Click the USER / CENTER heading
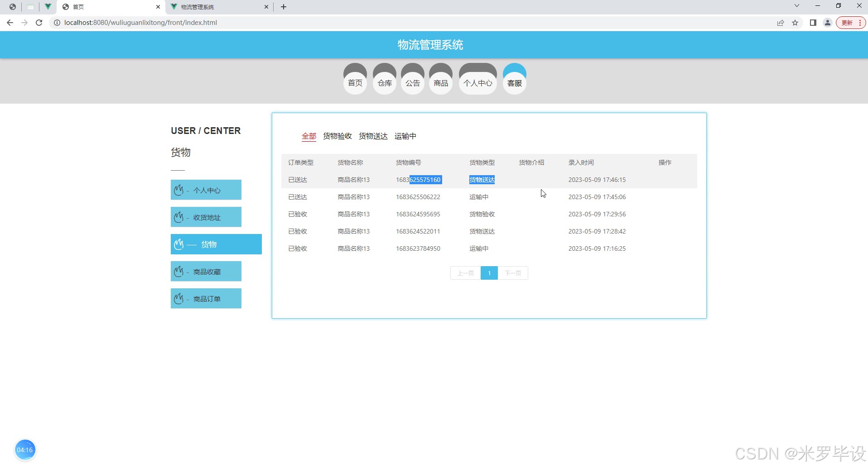This screenshot has height=468, width=868. pos(206,131)
